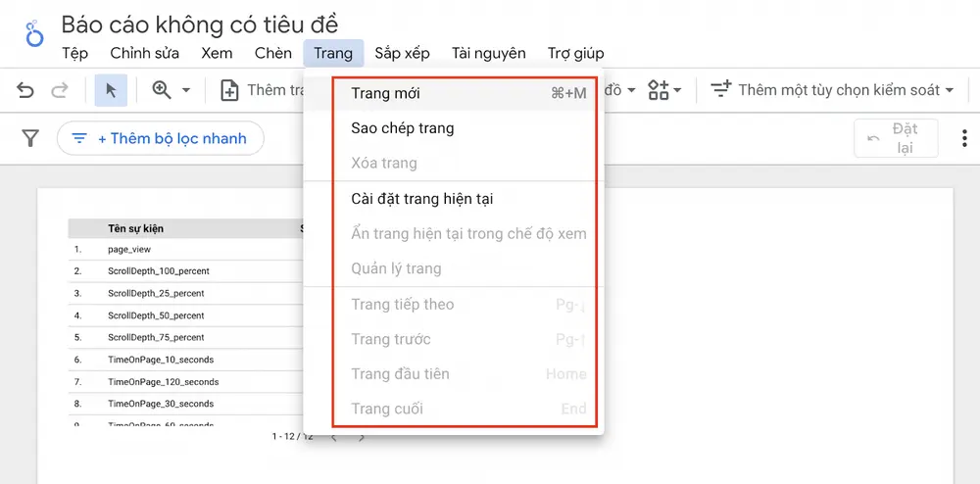
Task: Select the ScrollDepth_25_percent row
Action: click(186, 293)
